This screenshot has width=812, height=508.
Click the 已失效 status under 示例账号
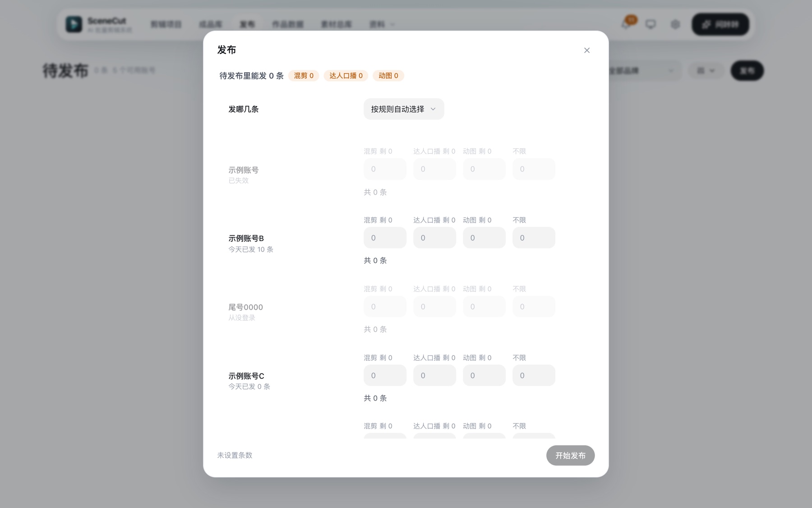(238, 181)
